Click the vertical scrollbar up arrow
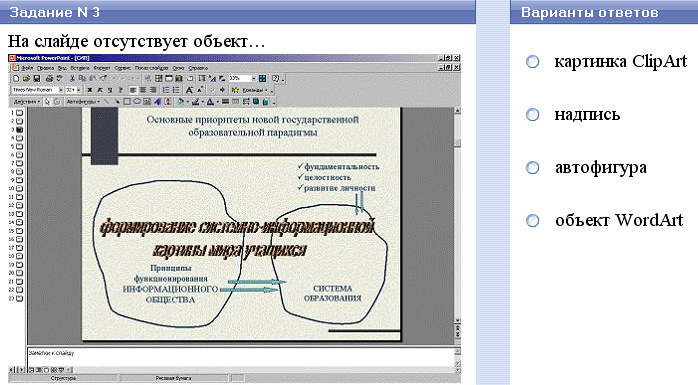Screen dimensions: 698x385 [x=457, y=110]
